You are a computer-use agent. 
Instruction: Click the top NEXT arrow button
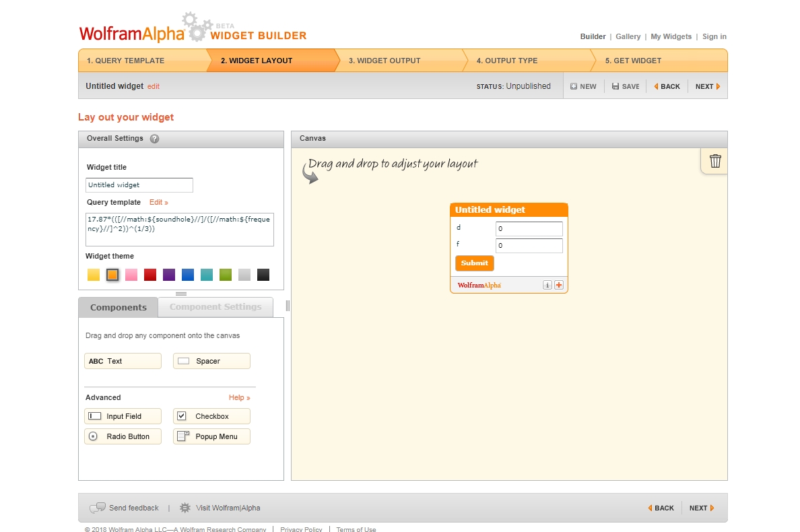[x=708, y=86]
